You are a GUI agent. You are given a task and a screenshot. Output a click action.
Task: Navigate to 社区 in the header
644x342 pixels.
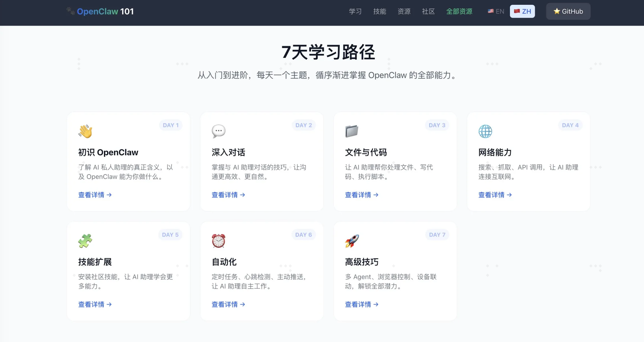click(428, 11)
